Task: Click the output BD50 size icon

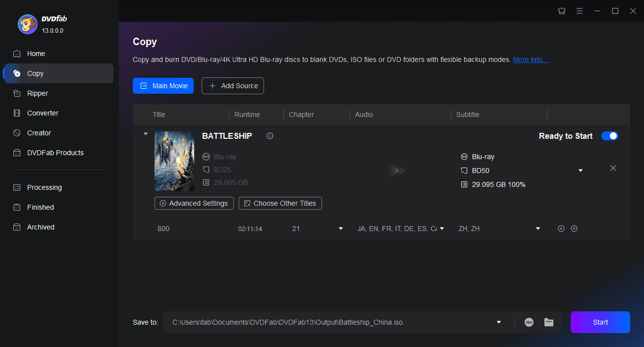Action: tap(464, 171)
